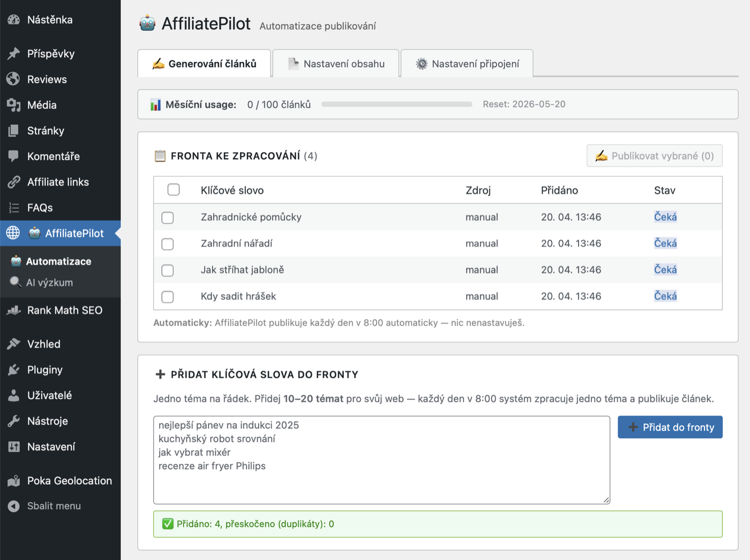
Task: Click the date 20. 04. 13:46 for Zahradní nářadí
Action: click(571, 243)
